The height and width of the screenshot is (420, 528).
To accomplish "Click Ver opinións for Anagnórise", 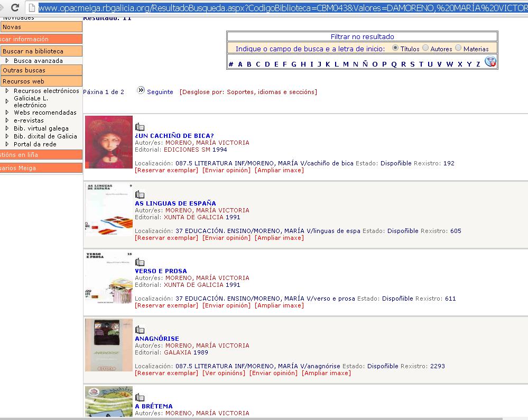I will (x=224, y=373).
